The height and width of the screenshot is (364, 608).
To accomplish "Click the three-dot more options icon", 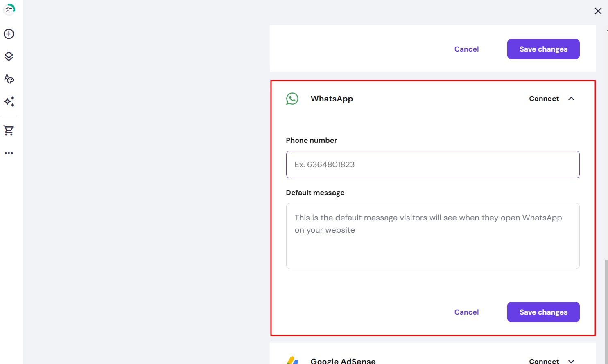I will pos(9,153).
